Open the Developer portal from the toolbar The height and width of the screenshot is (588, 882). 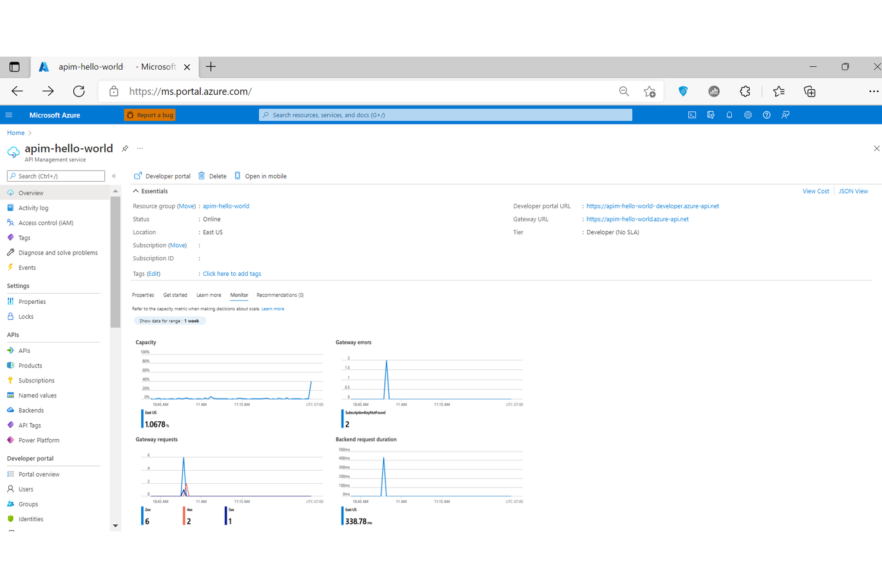tap(162, 176)
